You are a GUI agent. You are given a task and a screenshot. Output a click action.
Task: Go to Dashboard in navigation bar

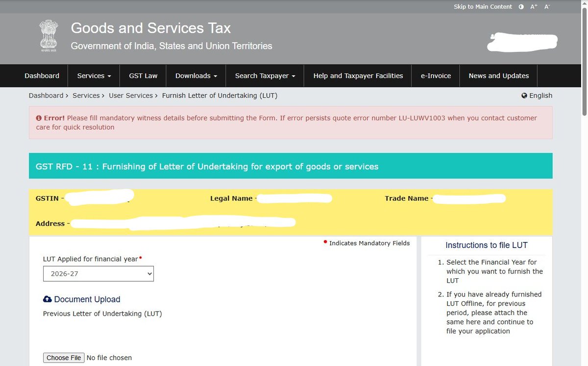point(42,76)
